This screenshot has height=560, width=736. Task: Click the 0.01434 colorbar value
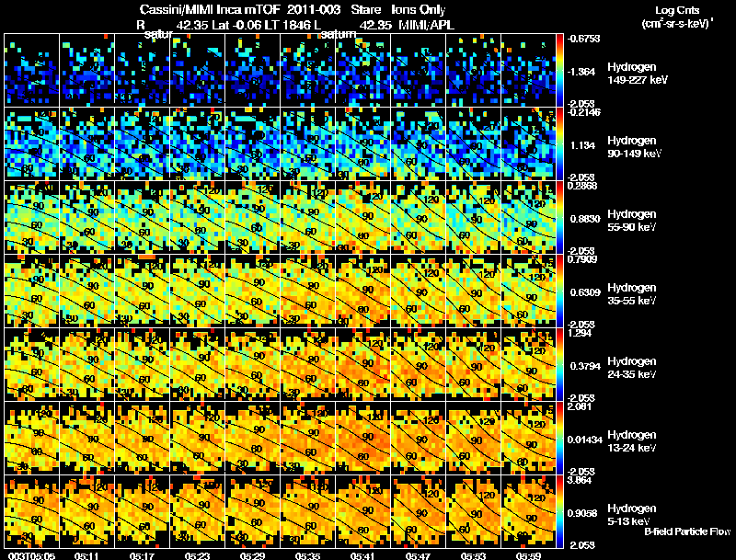click(x=585, y=440)
